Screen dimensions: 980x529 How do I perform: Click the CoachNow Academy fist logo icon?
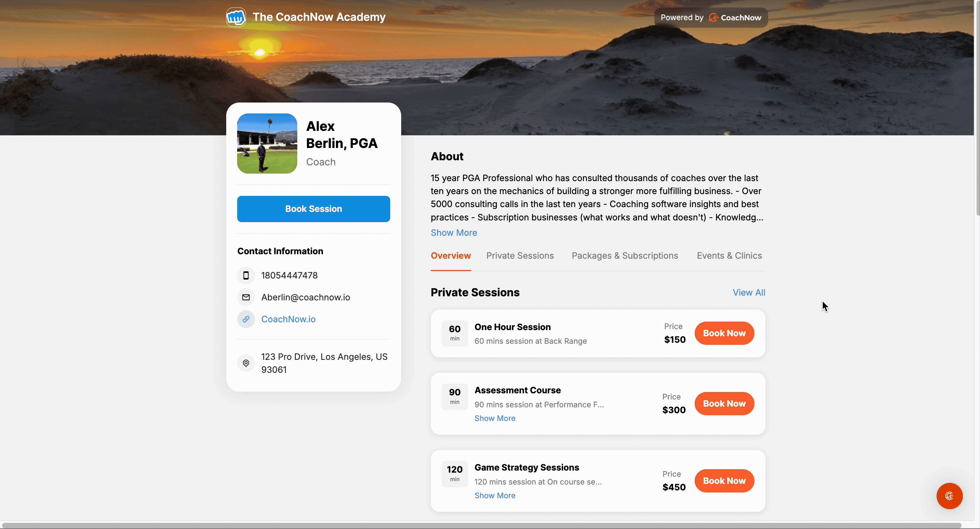(x=236, y=17)
